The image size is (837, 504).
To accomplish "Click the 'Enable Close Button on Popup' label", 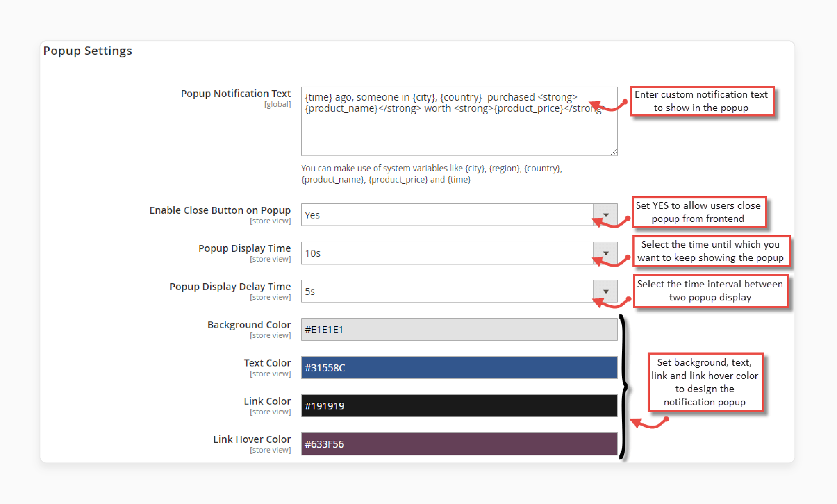I will tap(220, 210).
